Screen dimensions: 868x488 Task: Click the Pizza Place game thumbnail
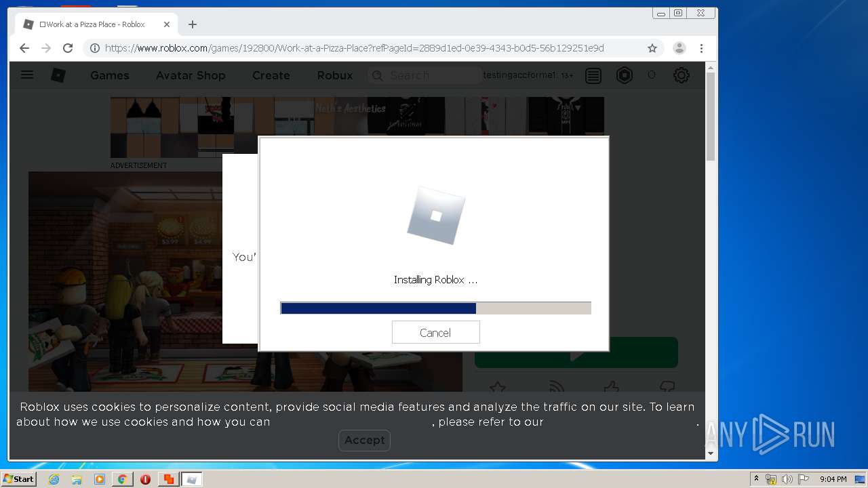click(125, 281)
